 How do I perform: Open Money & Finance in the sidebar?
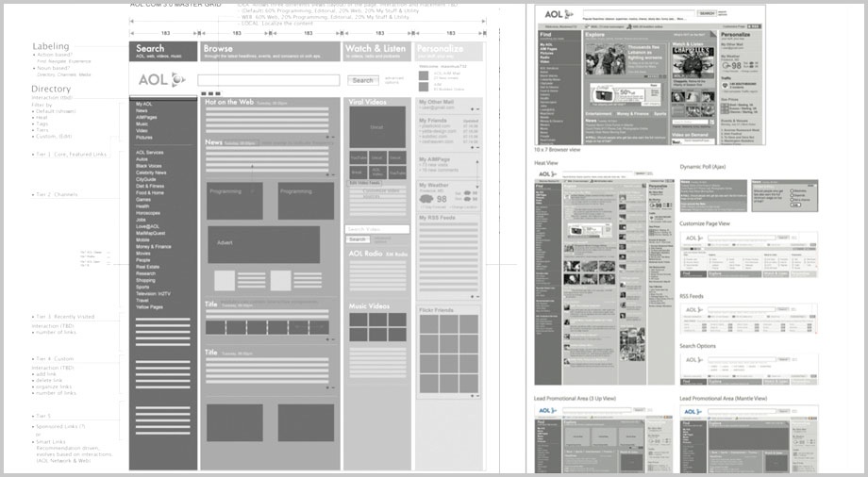(154, 246)
